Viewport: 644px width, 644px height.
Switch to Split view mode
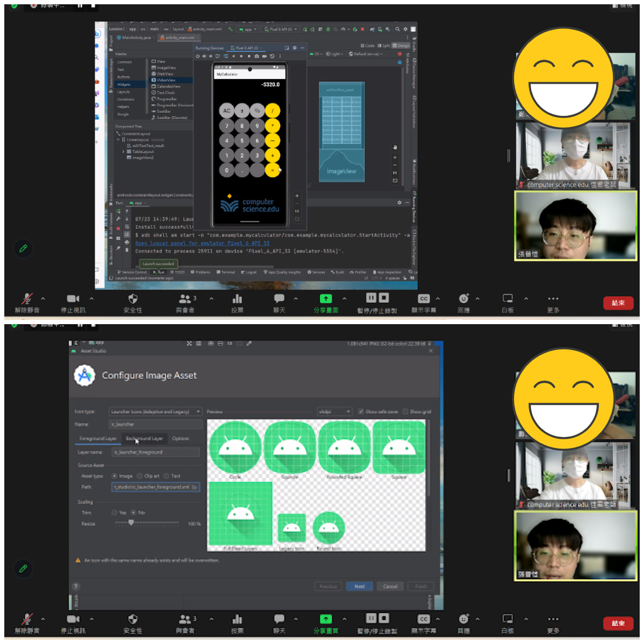coord(384,46)
